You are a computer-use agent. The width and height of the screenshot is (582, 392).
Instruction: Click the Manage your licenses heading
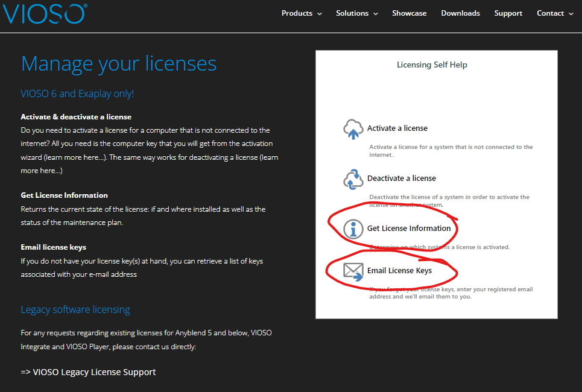119,63
